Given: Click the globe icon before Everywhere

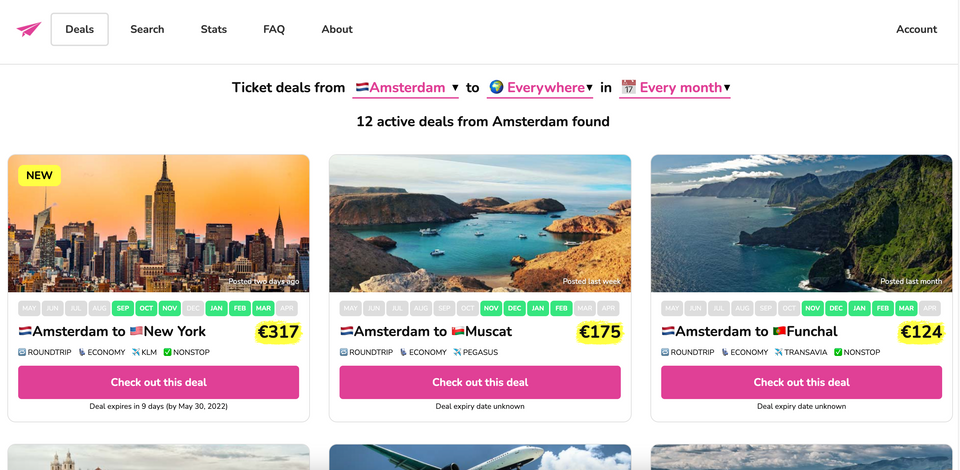Looking at the screenshot, I should [x=496, y=88].
